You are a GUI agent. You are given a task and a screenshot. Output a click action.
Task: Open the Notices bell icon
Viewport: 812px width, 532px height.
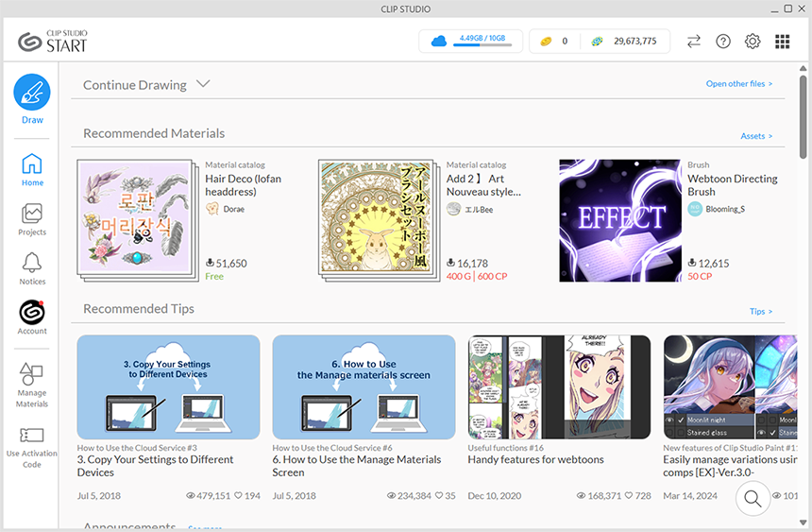click(x=32, y=264)
